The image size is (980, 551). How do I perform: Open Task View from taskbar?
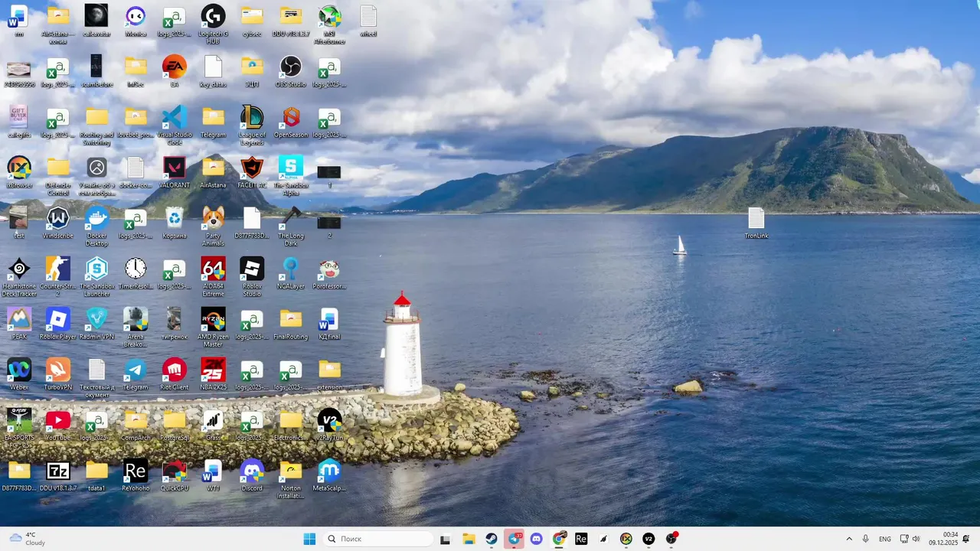click(446, 539)
